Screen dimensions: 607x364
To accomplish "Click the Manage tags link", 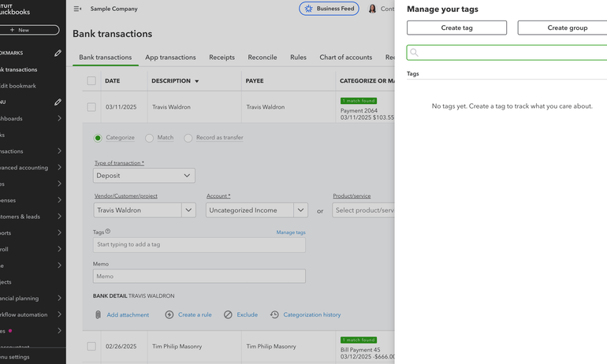I will [x=291, y=232].
